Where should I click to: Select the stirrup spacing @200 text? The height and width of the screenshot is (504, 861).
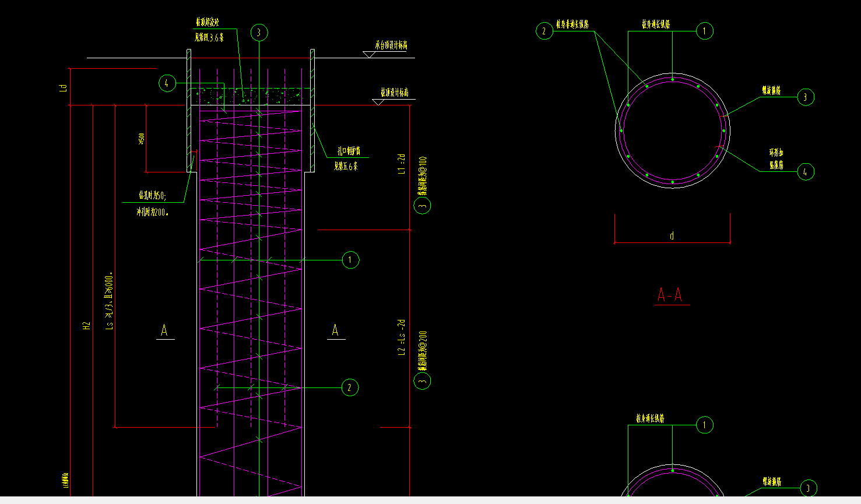[x=423, y=351]
